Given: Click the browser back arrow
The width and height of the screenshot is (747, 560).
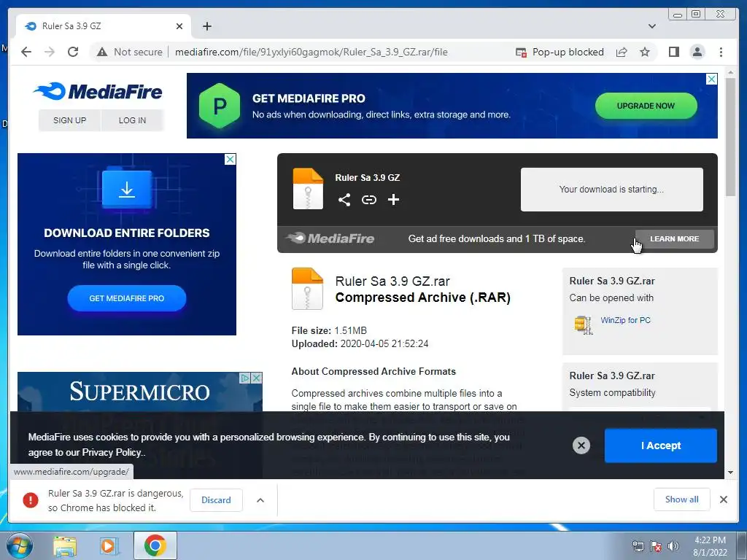Looking at the screenshot, I should [26, 52].
